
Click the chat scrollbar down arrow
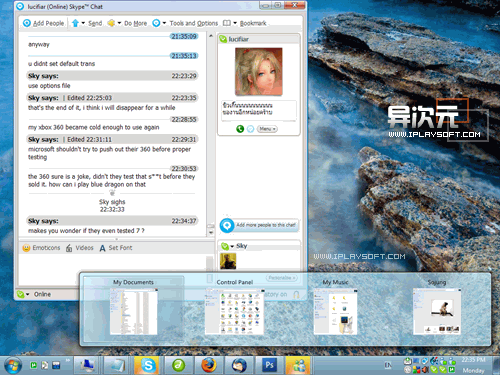[211, 232]
